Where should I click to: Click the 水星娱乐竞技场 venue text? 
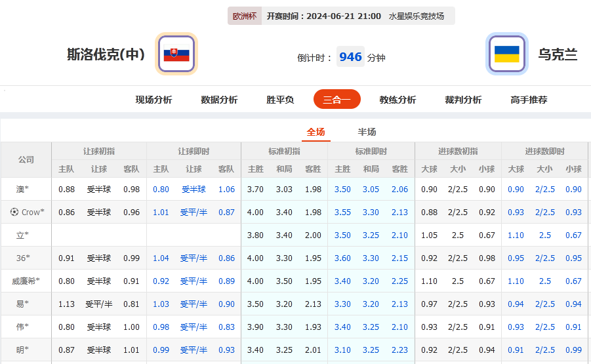417,16
